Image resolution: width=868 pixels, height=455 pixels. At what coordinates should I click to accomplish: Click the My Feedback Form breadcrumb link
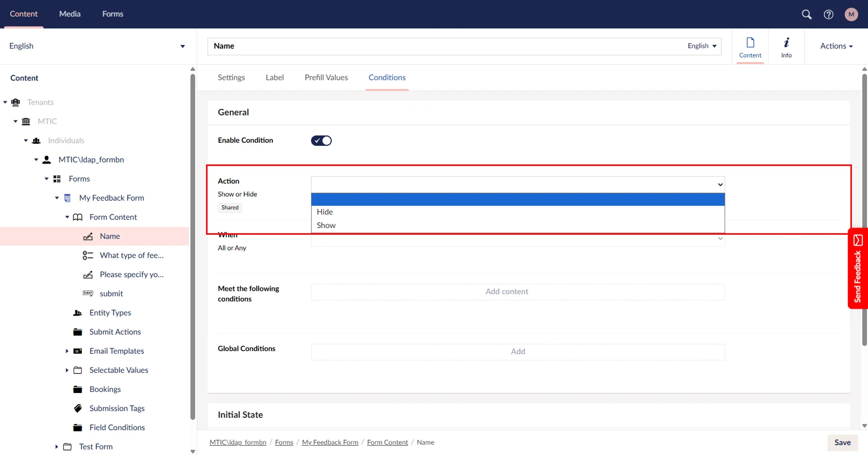pyautogui.click(x=330, y=443)
